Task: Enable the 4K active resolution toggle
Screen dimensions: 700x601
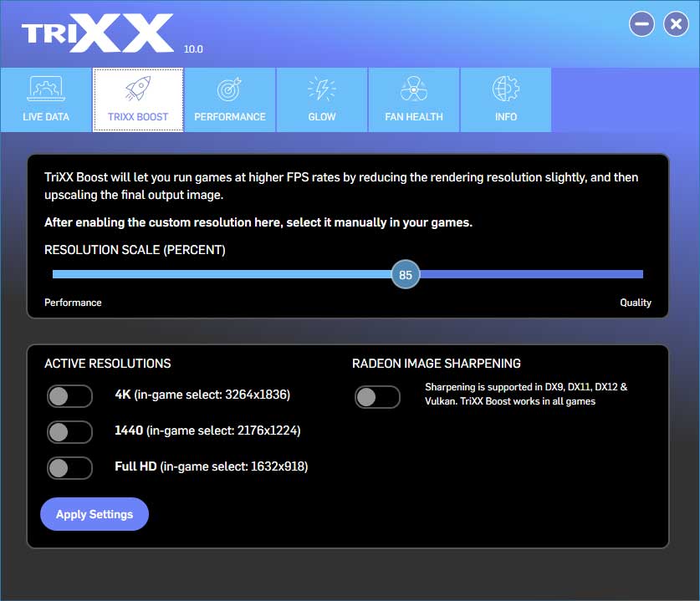Action: pyautogui.click(x=69, y=395)
